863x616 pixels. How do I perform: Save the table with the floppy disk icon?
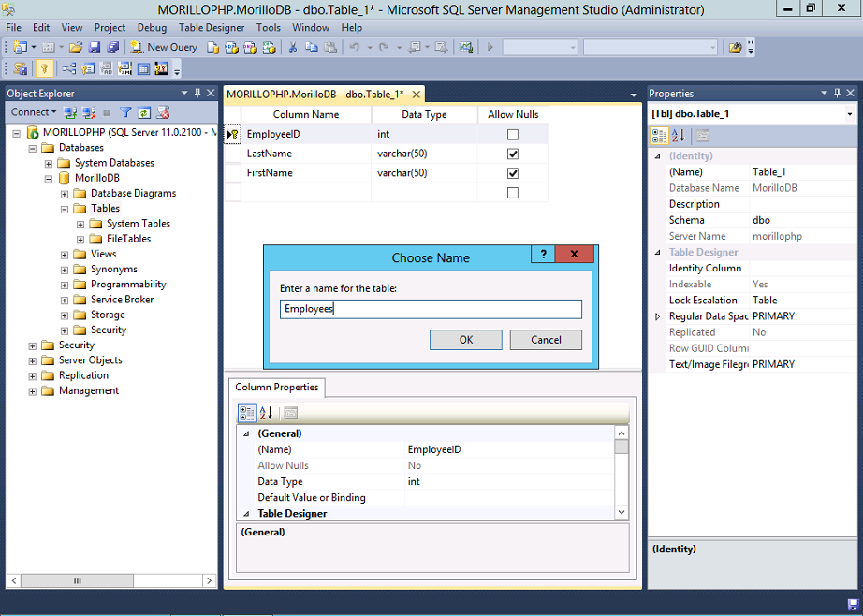tap(95, 48)
